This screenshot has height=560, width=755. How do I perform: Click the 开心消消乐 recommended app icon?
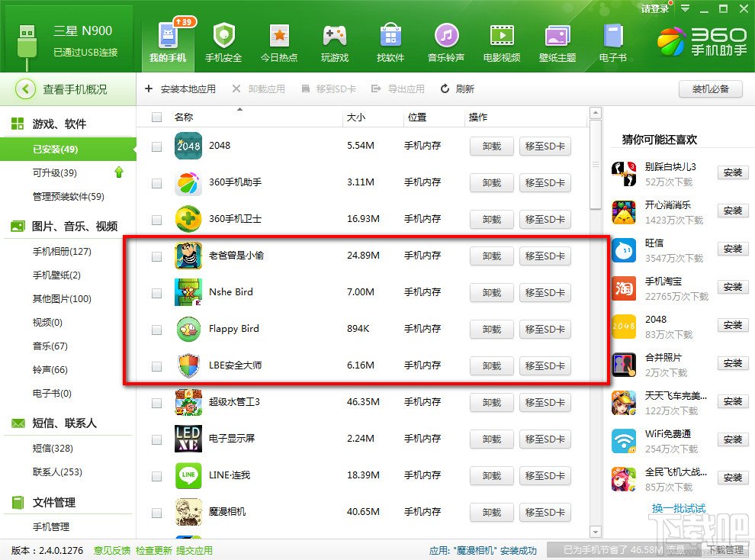(624, 212)
